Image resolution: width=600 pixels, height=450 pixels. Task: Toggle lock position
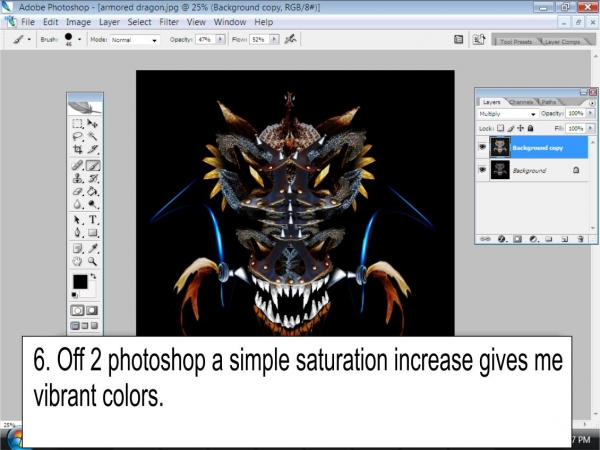click(520, 128)
